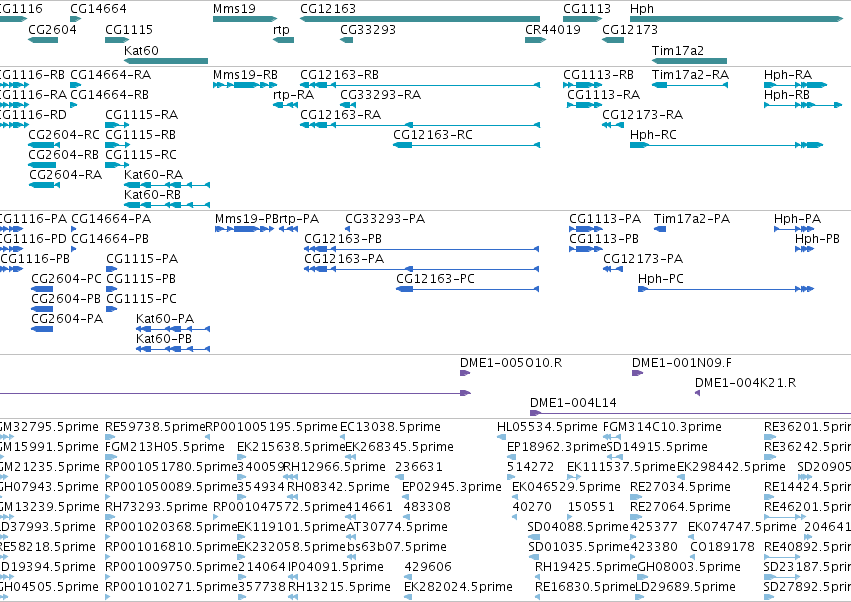
Task: Select transcript CG1113-RB label
Action: (598, 74)
